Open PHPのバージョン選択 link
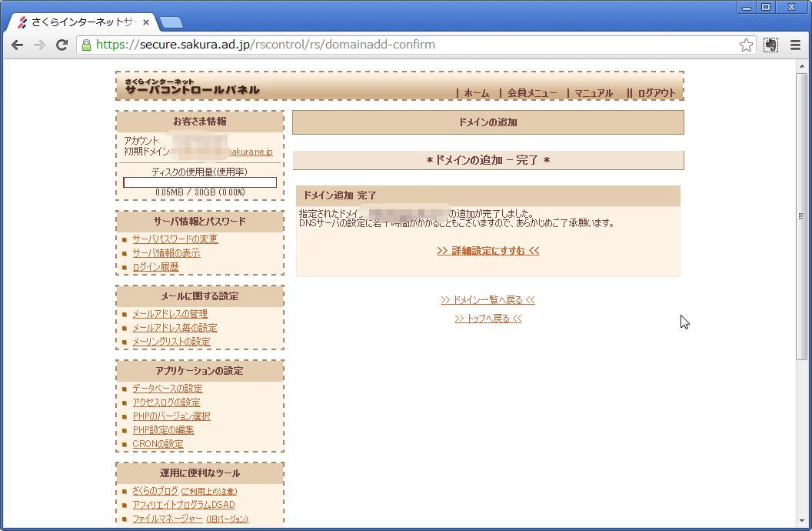 pyautogui.click(x=171, y=416)
